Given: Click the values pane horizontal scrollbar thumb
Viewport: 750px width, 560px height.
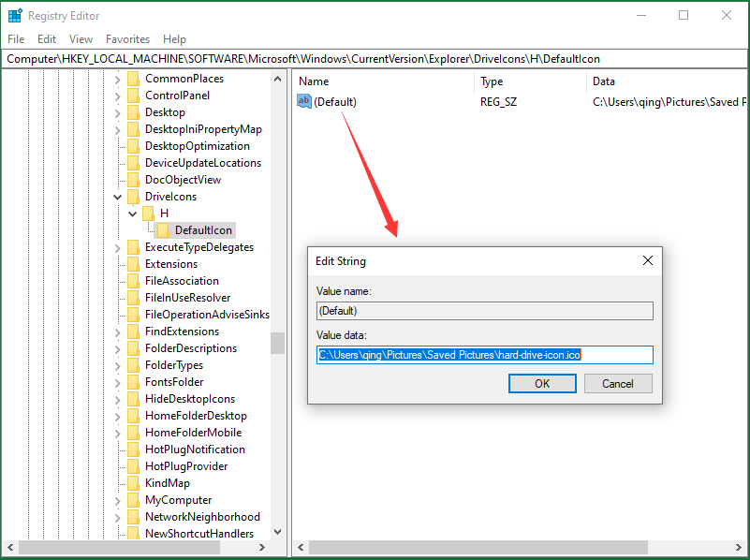Looking at the screenshot, I should [478, 547].
